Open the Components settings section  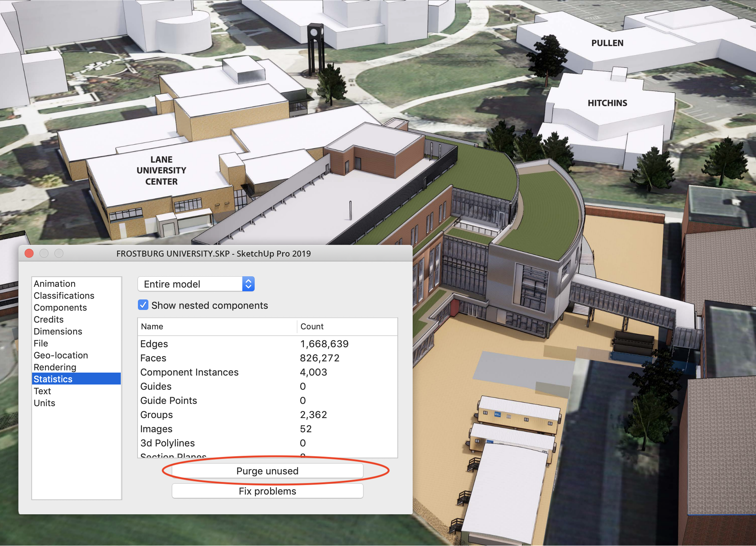coord(60,307)
